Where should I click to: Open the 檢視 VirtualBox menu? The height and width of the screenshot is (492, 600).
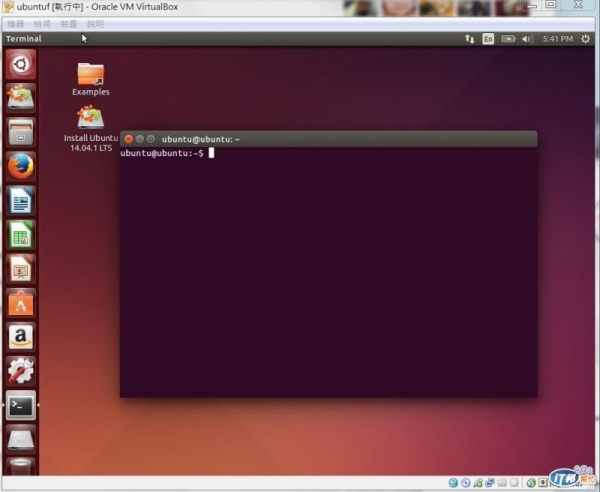(42, 24)
